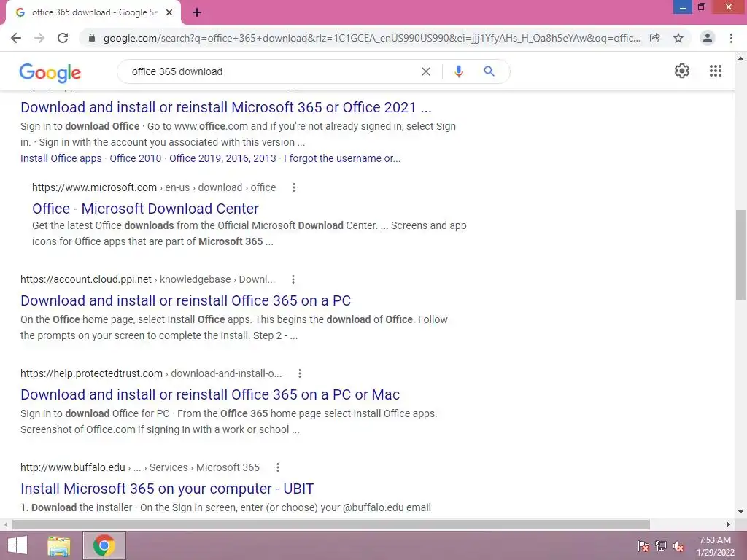
Task: Click the forward navigation arrow
Action: [x=39, y=38]
